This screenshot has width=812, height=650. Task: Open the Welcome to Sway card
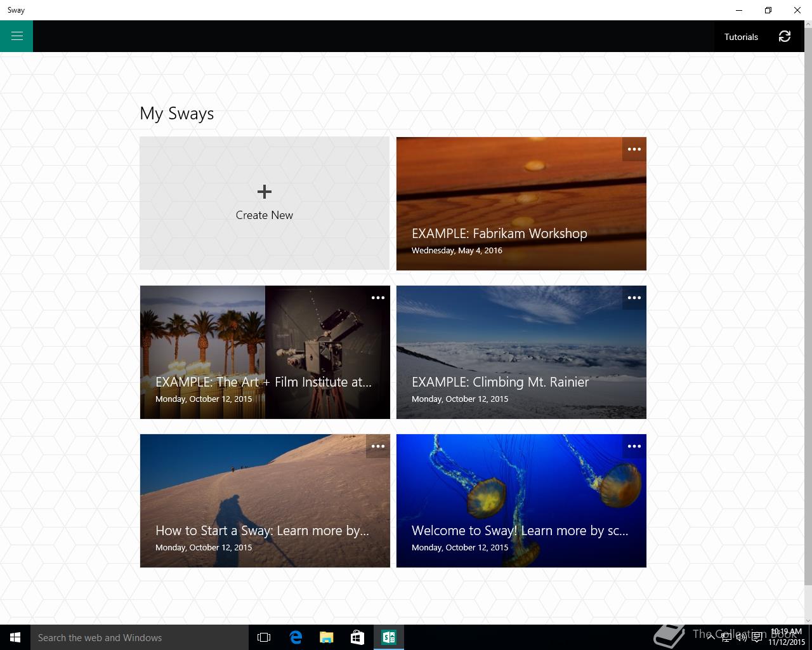coord(521,501)
